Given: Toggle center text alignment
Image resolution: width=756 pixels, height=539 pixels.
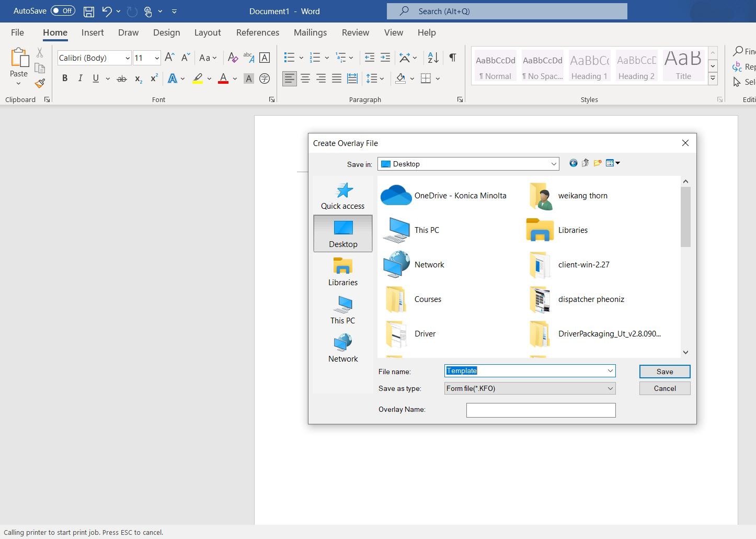Looking at the screenshot, I should 305,78.
